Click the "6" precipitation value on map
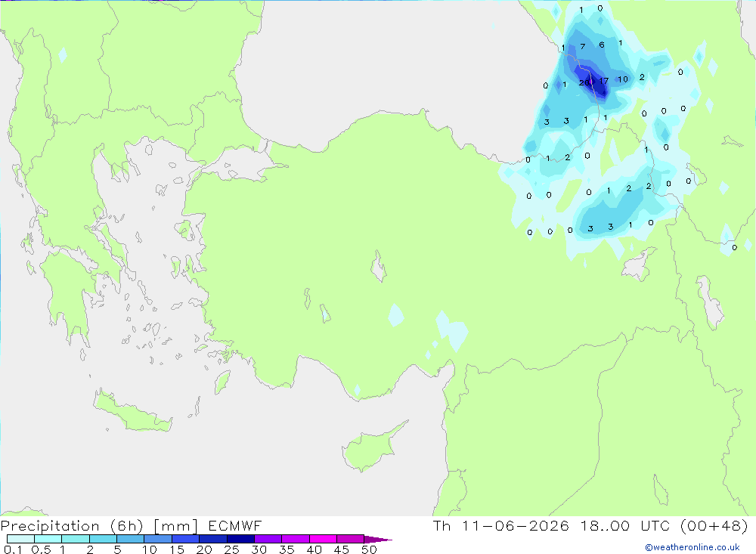This screenshot has height=554, width=756. click(601, 45)
